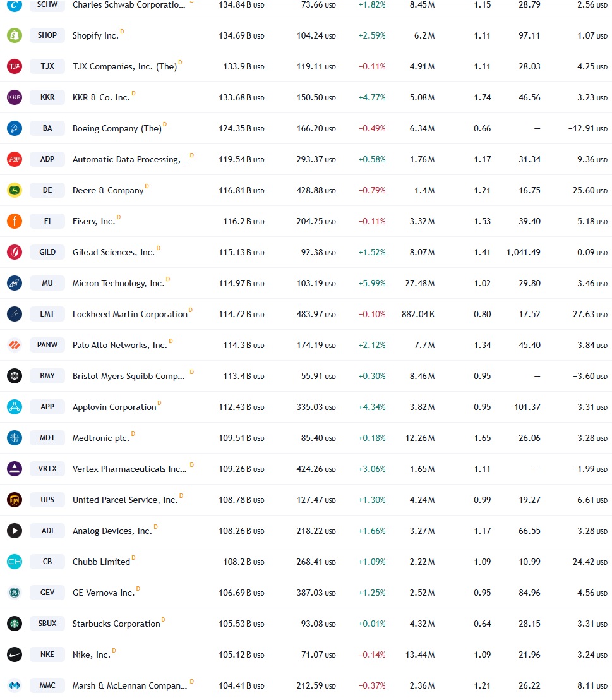The width and height of the screenshot is (612, 700).
Task: Open the Shopify Inc. company link
Action: tap(95, 36)
